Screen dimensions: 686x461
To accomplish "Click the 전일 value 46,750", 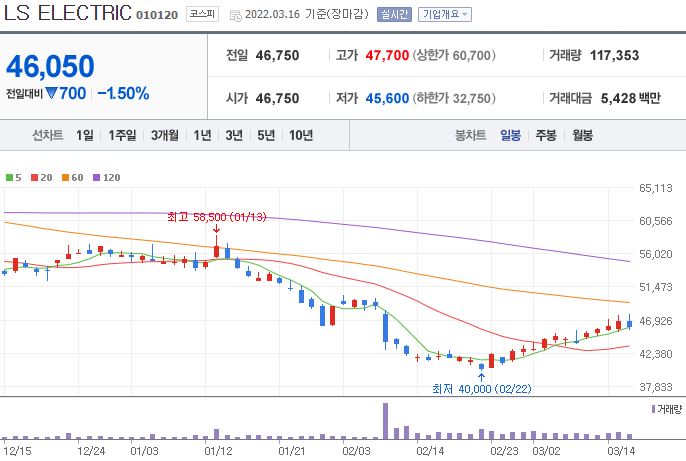I will point(277,56).
